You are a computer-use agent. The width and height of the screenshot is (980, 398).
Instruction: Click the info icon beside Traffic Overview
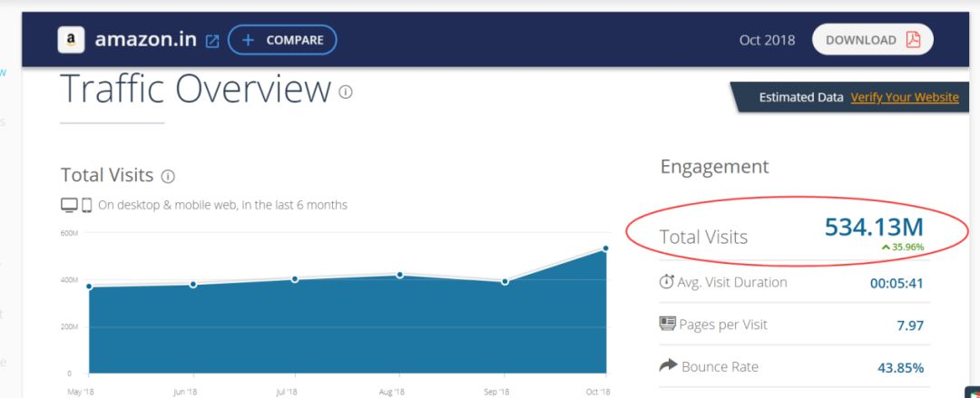pos(346,92)
